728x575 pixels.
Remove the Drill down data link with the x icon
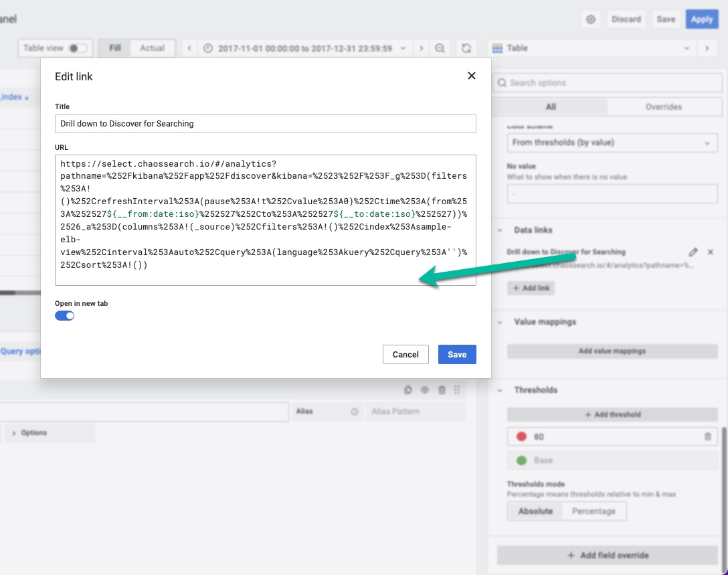click(x=711, y=252)
